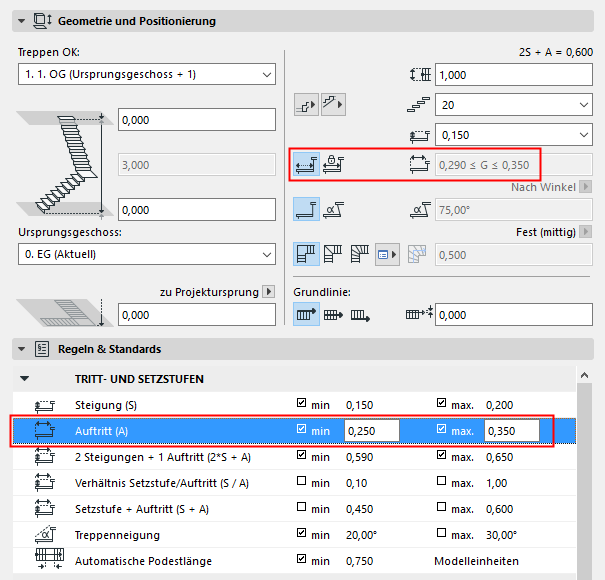Click the Fest (mittig) arrow button
The height and width of the screenshot is (580, 605).
tap(585, 232)
